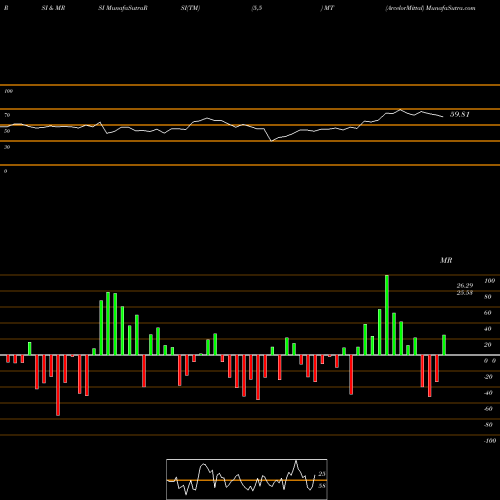Click the last green MR bar at far right

click(444, 345)
